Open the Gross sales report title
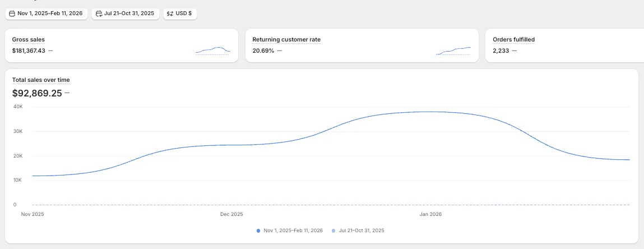The height and width of the screenshot is (249, 644). coord(29,40)
